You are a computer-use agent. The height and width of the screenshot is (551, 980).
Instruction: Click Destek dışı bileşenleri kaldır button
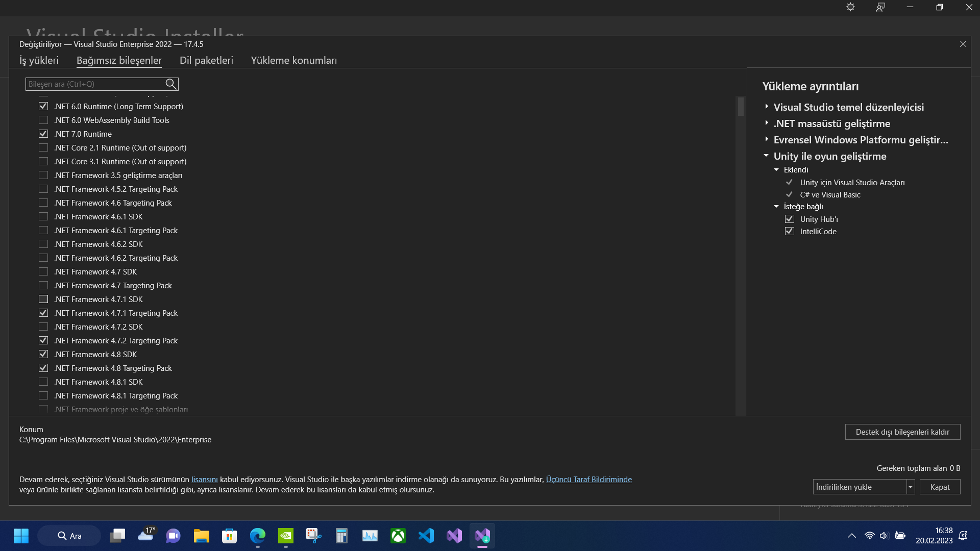tap(902, 432)
